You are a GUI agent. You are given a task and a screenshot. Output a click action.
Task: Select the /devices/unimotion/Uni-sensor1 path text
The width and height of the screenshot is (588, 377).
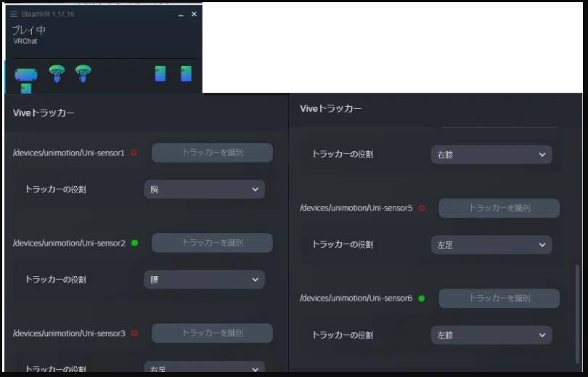tap(69, 153)
